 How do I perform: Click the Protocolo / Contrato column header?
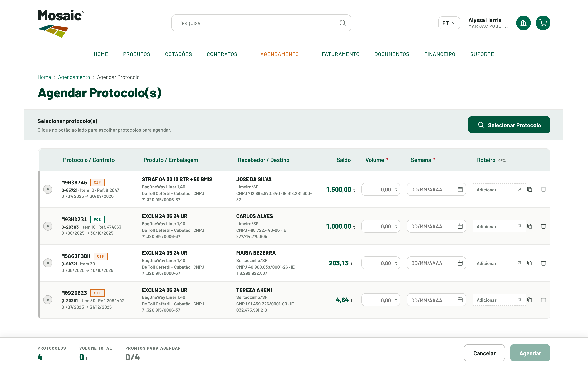[89, 160]
